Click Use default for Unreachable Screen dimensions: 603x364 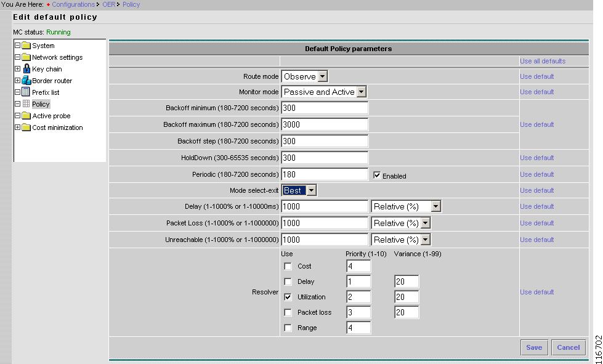coord(537,240)
